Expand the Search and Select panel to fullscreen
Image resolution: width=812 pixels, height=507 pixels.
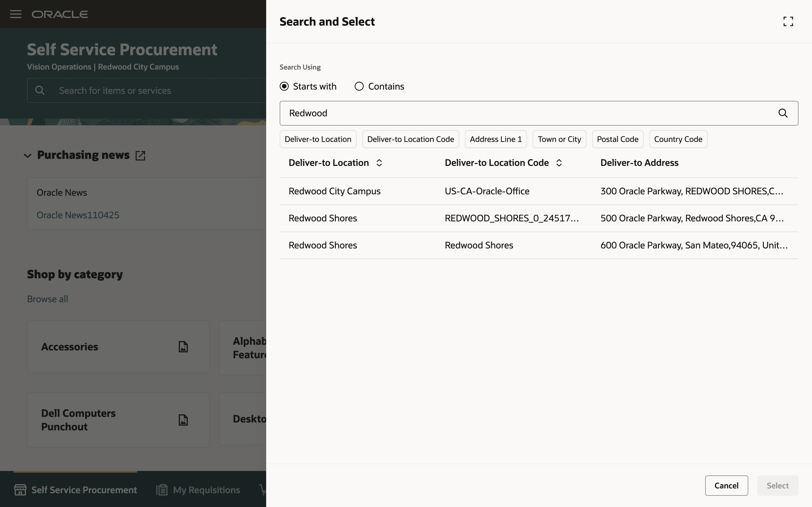(788, 21)
